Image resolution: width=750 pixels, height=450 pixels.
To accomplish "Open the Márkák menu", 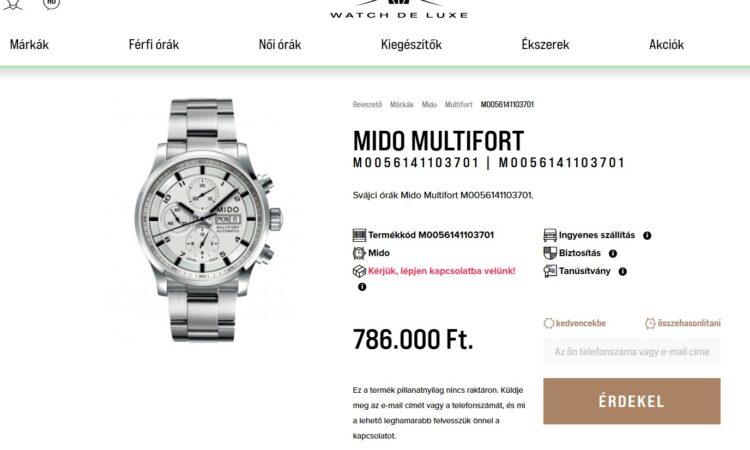I will pyautogui.click(x=29, y=44).
